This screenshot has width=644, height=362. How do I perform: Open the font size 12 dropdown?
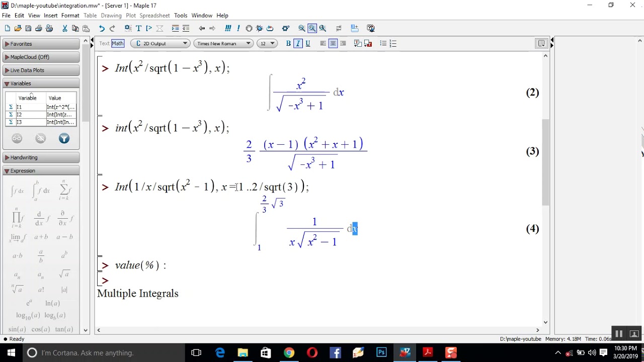click(x=267, y=44)
